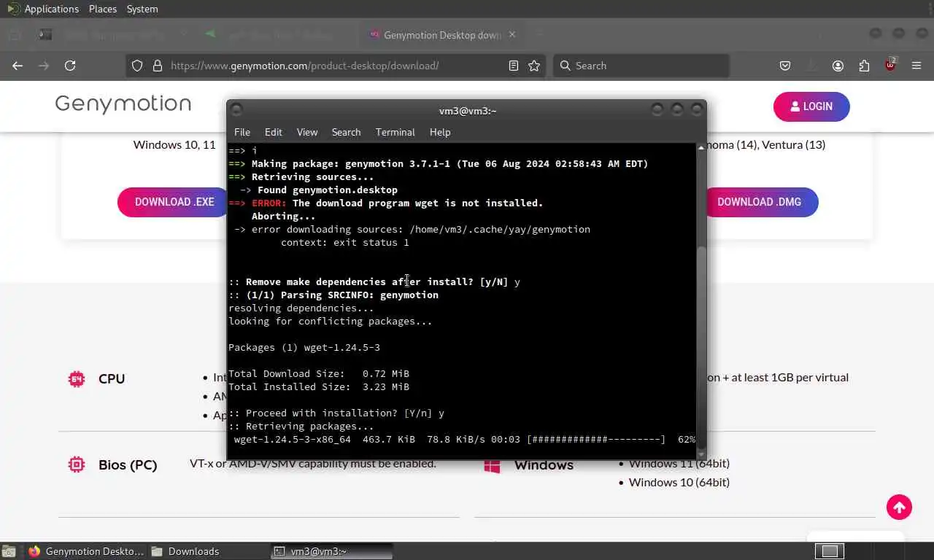
Task: Save page to Pocket
Action: point(785,66)
